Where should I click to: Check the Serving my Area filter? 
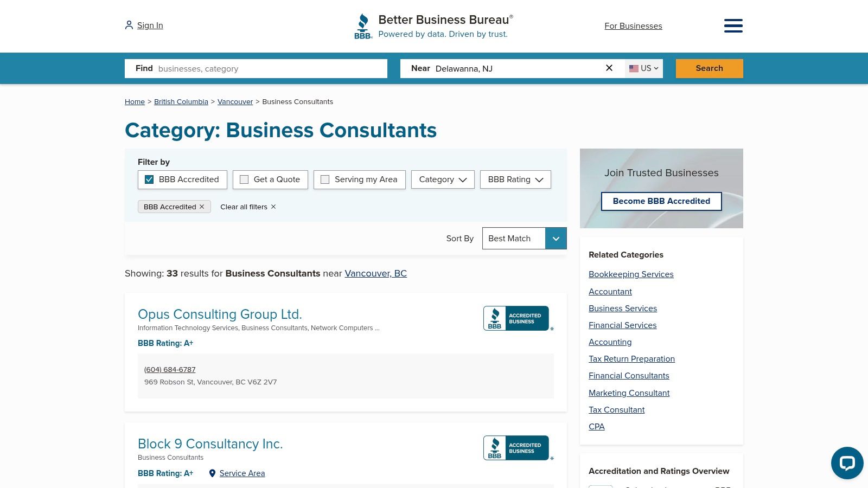click(325, 179)
